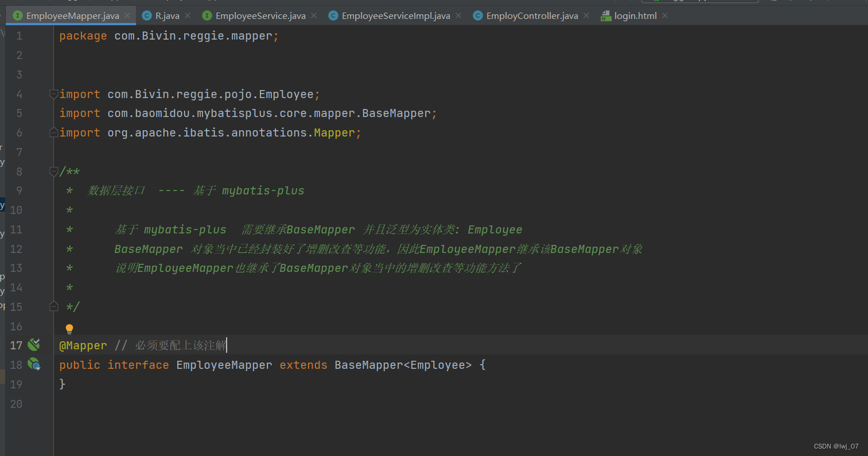Click the class icon on EmployeeServiceImpl.java tab
The image size is (868, 456).
[x=333, y=16]
